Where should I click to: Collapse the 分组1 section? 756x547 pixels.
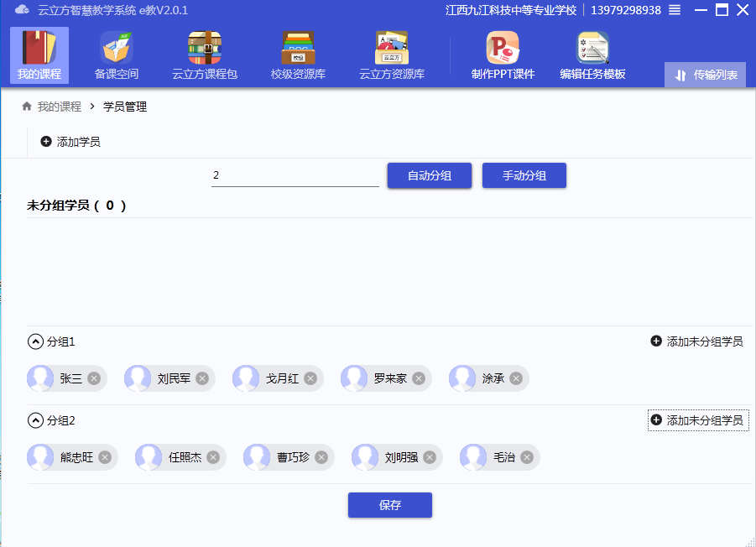pyautogui.click(x=35, y=341)
